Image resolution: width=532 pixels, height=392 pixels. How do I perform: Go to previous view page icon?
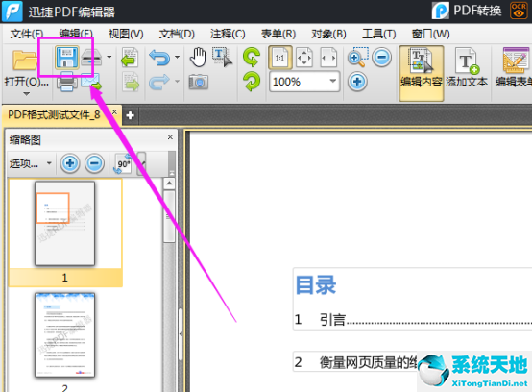[x=130, y=58]
